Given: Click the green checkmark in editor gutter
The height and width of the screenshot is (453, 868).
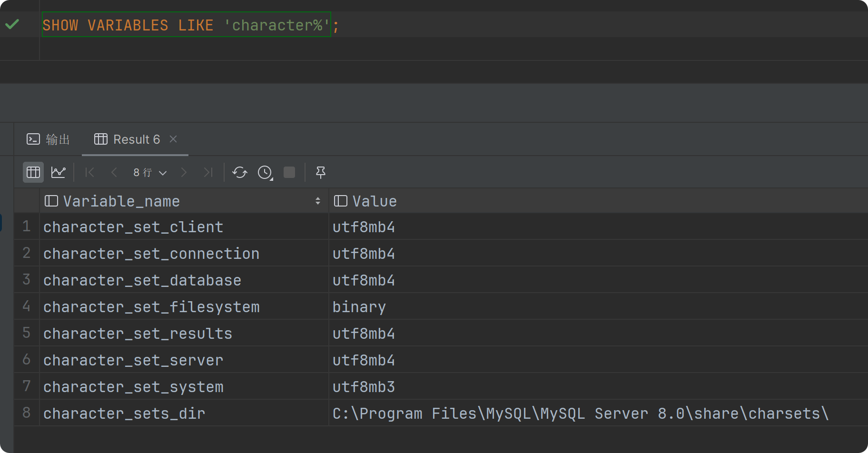Looking at the screenshot, I should click(12, 24).
